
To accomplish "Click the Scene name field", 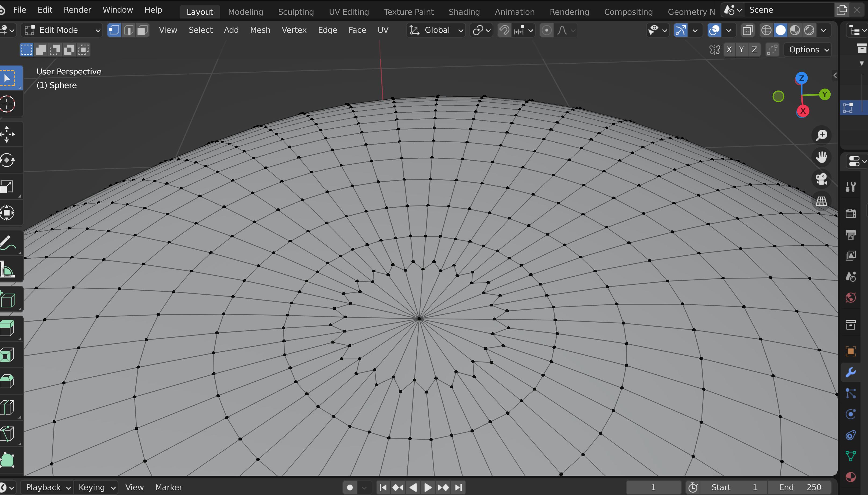I will coord(789,10).
